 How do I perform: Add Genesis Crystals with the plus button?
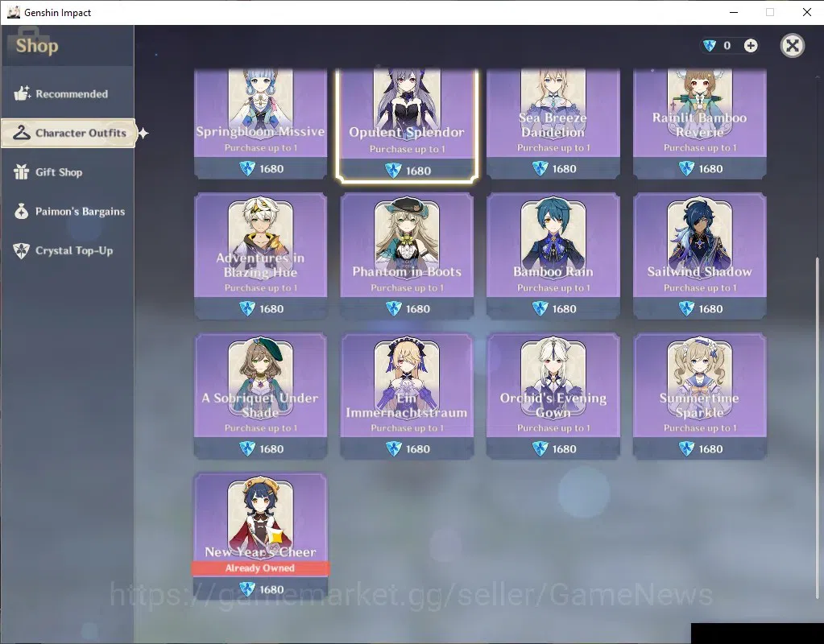click(751, 46)
